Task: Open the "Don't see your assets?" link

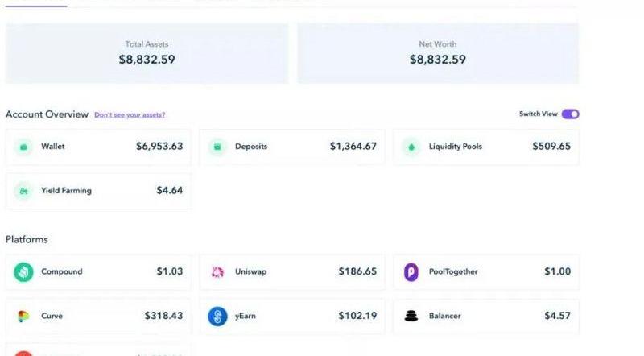Action: [130, 115]
